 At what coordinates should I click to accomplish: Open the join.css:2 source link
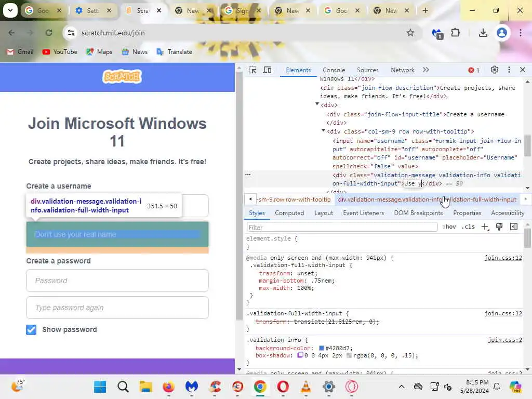coord(505,340)
